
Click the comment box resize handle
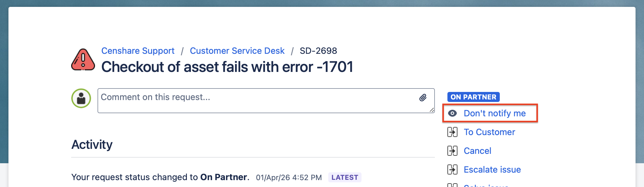coord(432,110)
